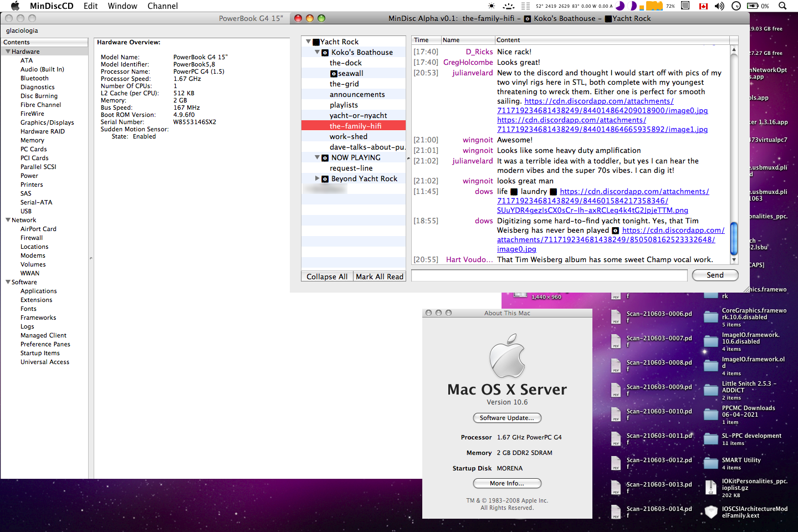The height and width of the screenshot is (532, 798).
Task: Click the Mark All Read button
Action: (x=380, y=277)
